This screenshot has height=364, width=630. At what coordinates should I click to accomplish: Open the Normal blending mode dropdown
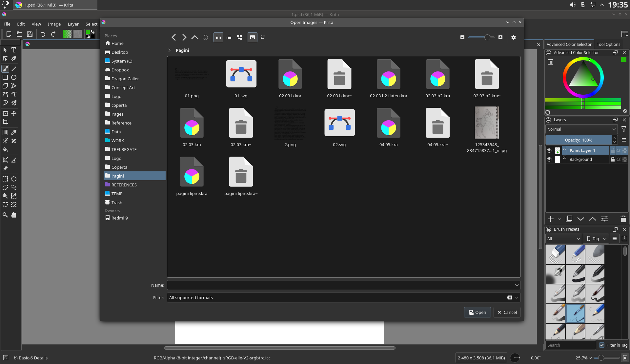pos(581,129)
